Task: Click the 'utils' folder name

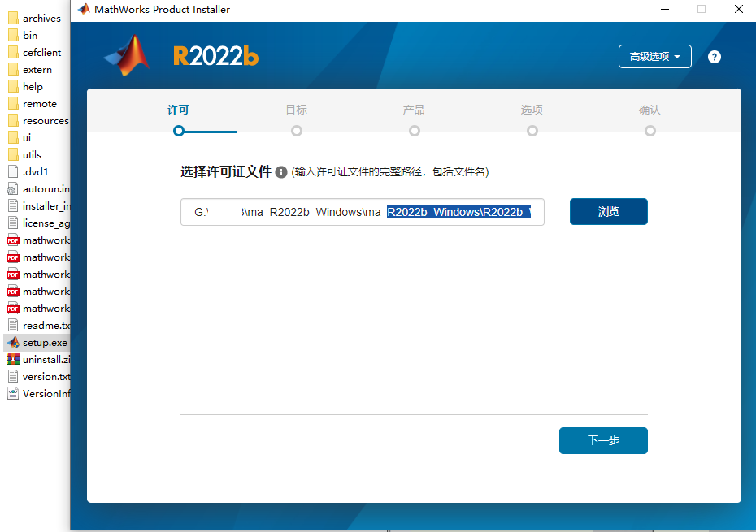Action: pyautogui.click(x=32, y=154)
